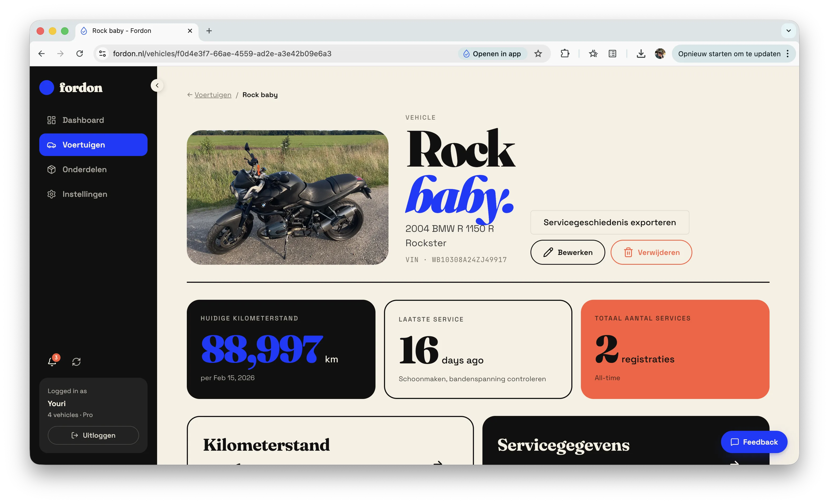Image resolution: width=829 pixels, height=504 pixels.
Task: Open browser downloads
Action: click(x=641, y=54)
